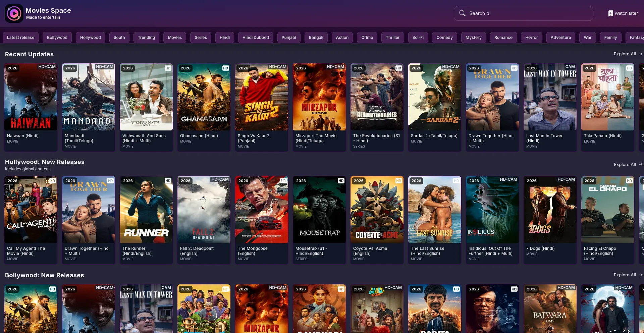Switch to the South category
The image size is (644, 333).
click(x=119, y=38)
